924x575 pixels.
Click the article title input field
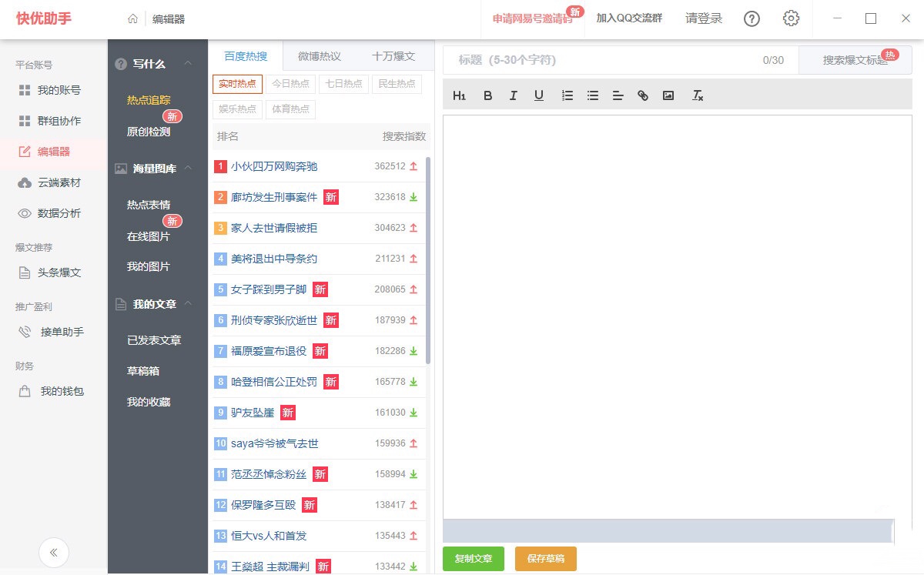(601, 60)
